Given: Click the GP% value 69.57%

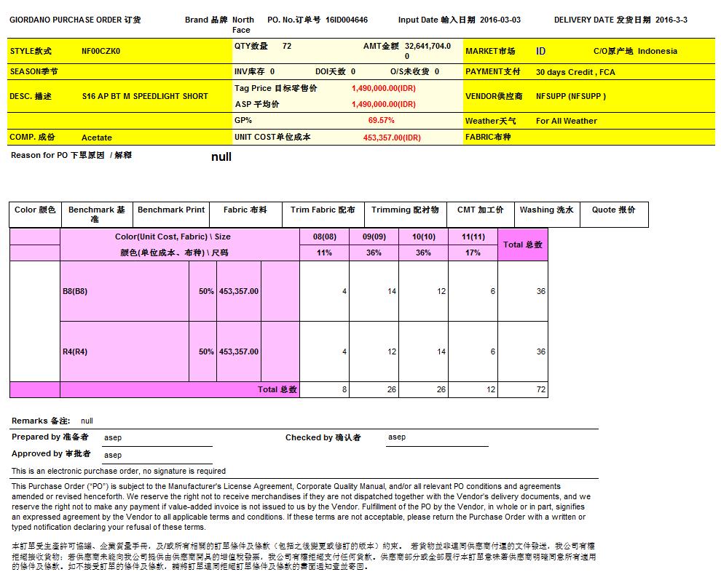Looking at the screenshot, I should pyautogui.click(x=381, y=120).
